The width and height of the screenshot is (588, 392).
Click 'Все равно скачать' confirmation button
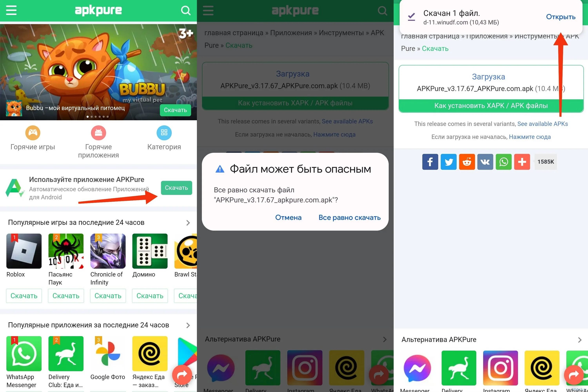click(349, 217)
